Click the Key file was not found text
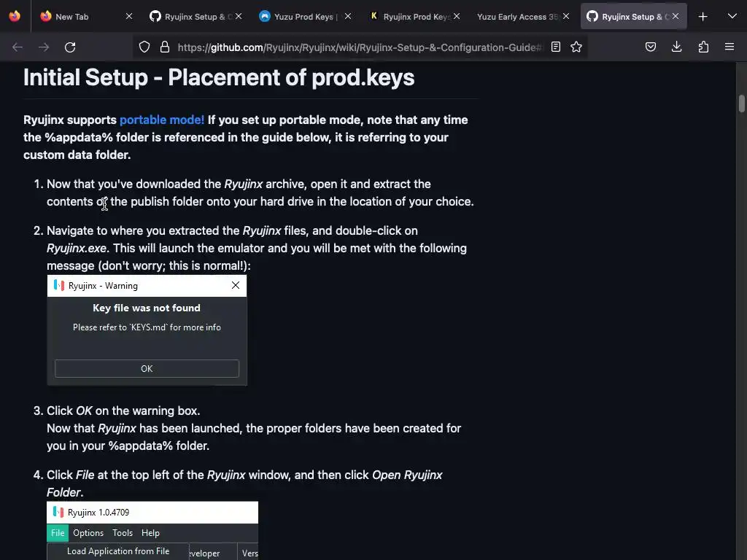This screenshot has height=560, width=747. (x=147, y=308)
